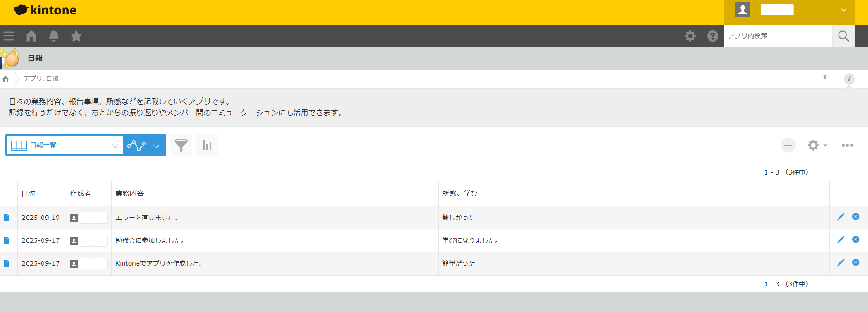The image size is (868, 311).
Task: Click the user avatar icon
Action: [x=743, y=10]
